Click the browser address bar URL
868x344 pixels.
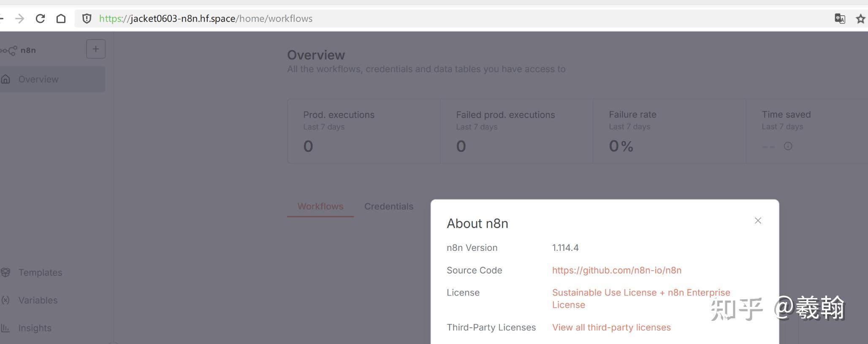click(206, 19)
